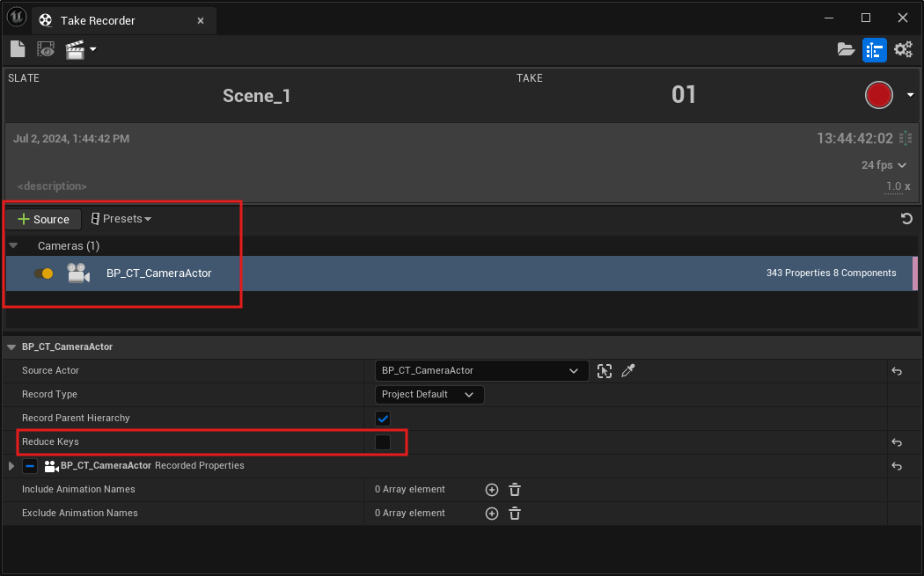Viewport: 924px width, 576px height.
Task: Start recording with the red record button
Action: click(x=878, y=95)
